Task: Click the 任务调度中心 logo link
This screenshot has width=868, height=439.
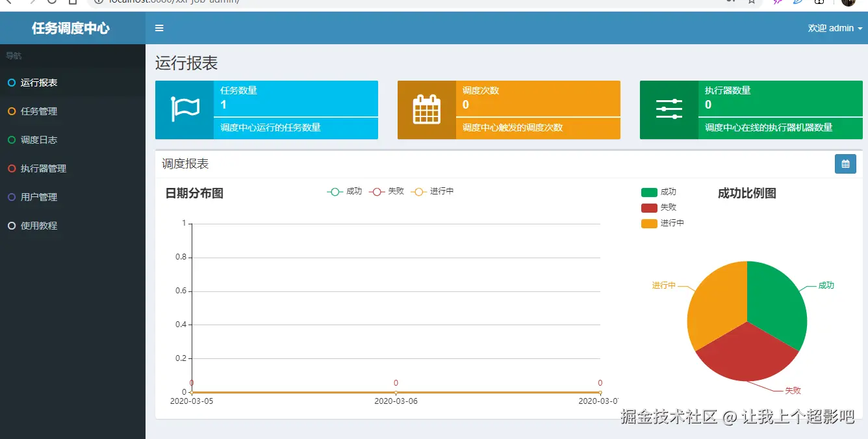Action: 71,28
